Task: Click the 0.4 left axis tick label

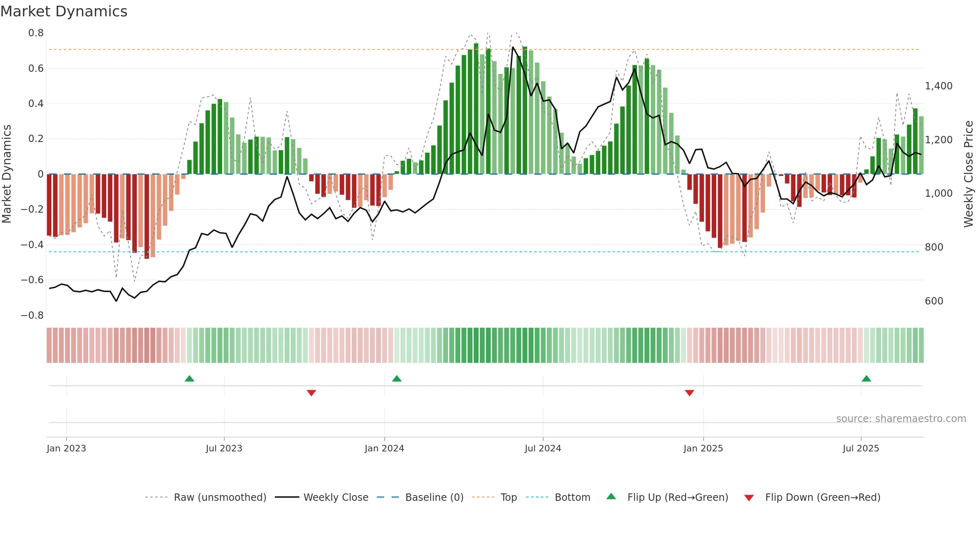Action: [x=36, y=104]
